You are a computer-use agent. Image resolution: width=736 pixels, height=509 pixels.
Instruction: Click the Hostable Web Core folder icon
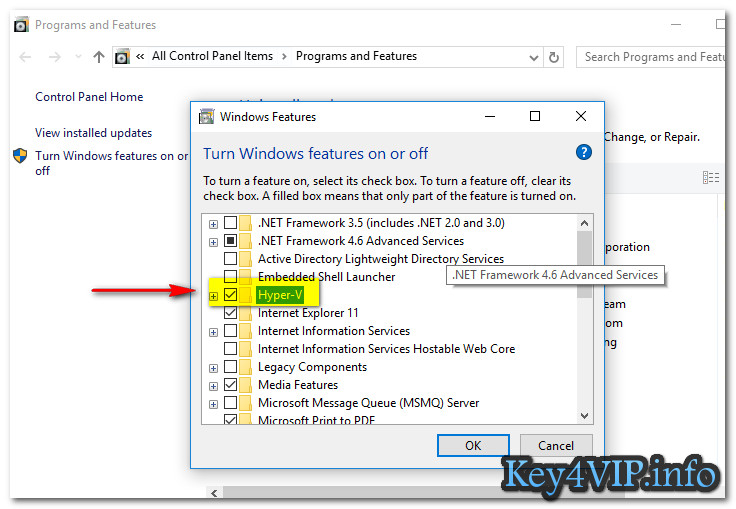245,349
